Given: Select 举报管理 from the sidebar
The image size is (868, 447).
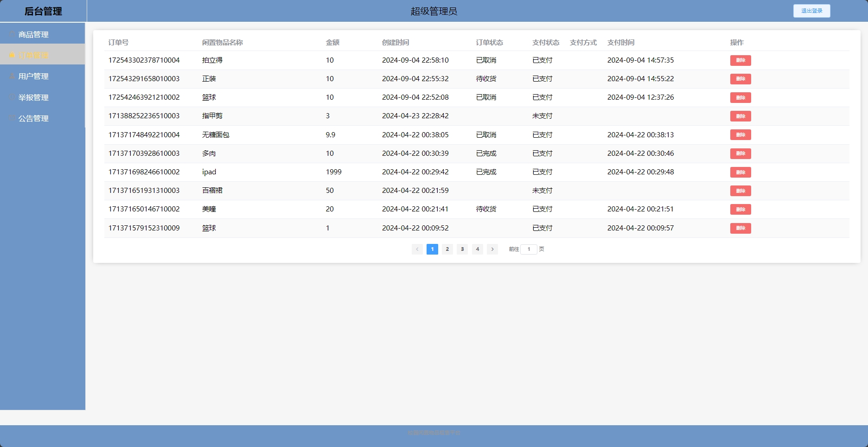Looking at the screenshot, I should tap(33, 97).
